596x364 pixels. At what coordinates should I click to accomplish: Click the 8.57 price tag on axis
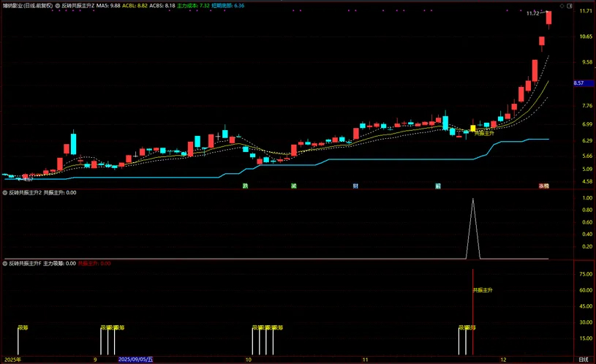[578, 84]
